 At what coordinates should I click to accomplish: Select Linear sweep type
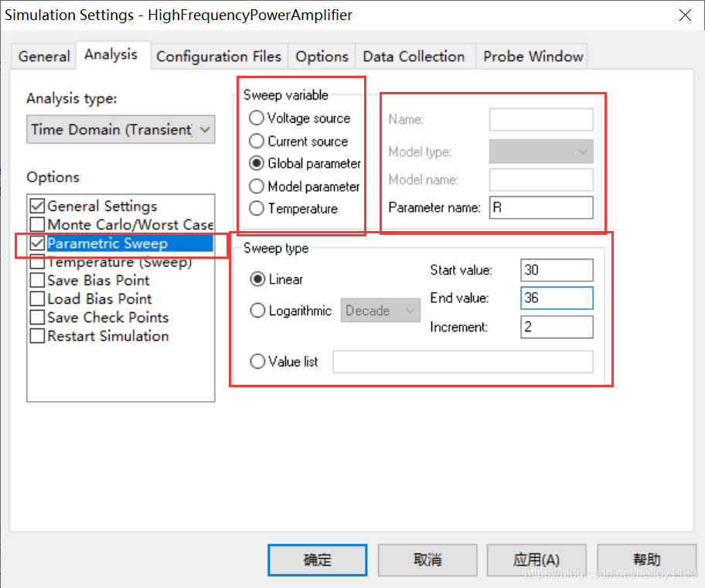257,279
